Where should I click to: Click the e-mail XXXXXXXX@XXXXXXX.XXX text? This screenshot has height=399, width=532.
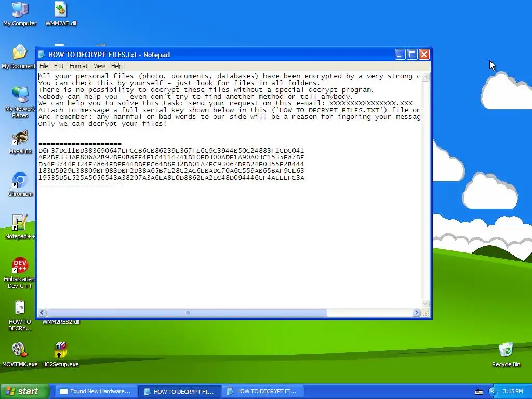[x=371, y=103]
